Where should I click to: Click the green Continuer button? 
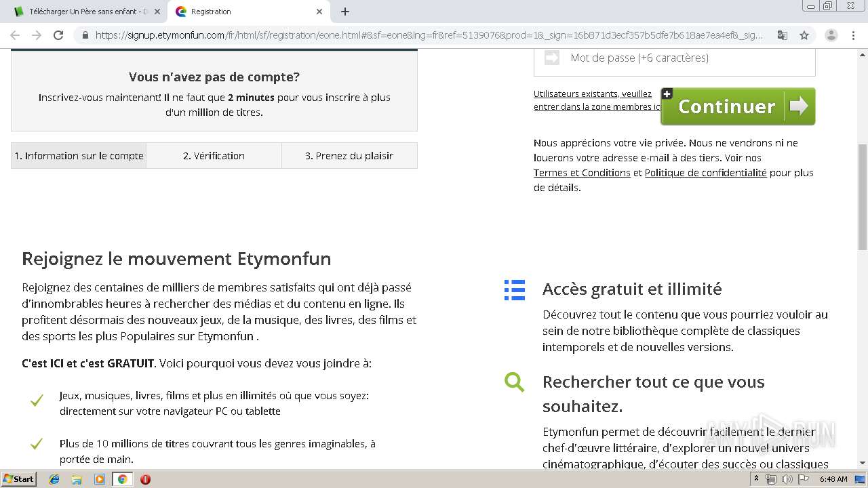tap(738, 106)
